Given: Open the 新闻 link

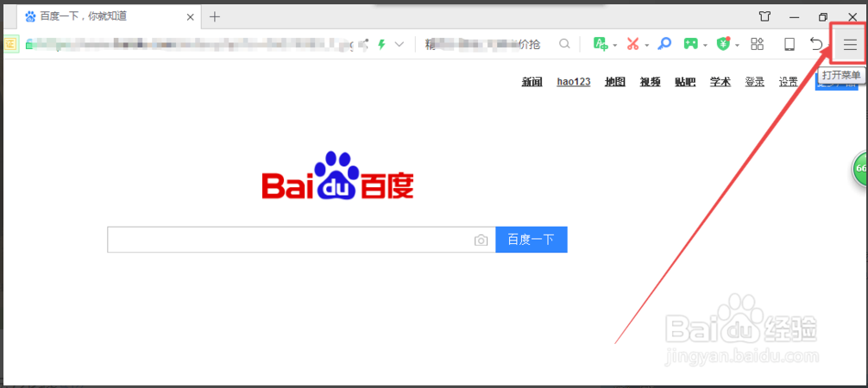Looking at the screenshot, I should pos(532,82).
